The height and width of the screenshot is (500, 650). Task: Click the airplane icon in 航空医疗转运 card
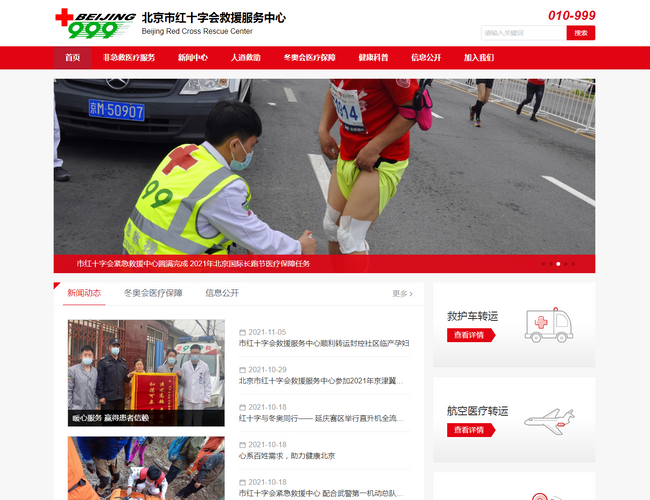pyautogui.click(x=548, y=417)
